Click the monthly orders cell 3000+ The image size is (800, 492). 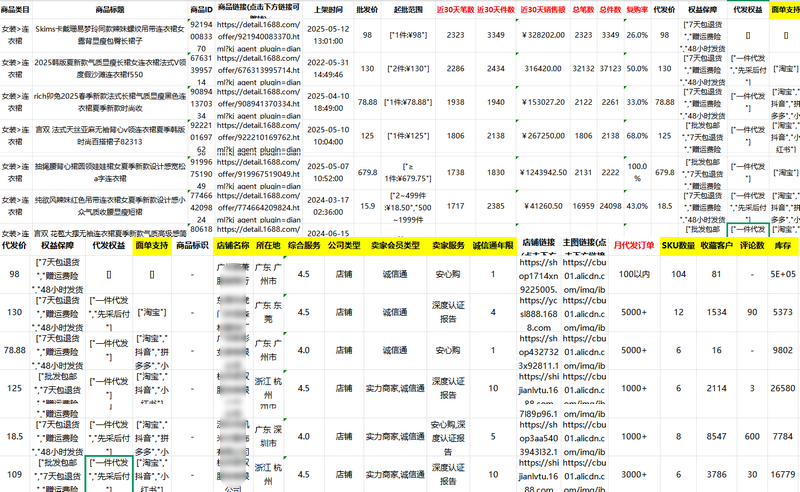634,475
